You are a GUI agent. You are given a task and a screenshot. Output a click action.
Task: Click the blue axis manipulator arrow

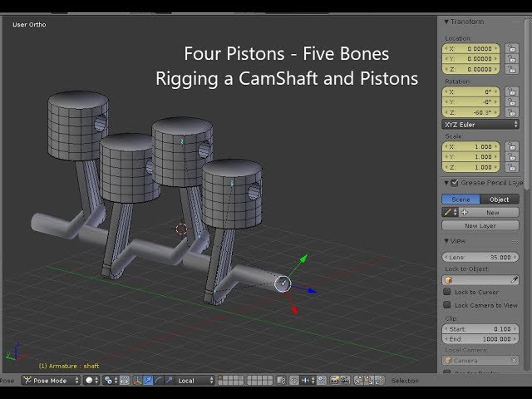311,290
